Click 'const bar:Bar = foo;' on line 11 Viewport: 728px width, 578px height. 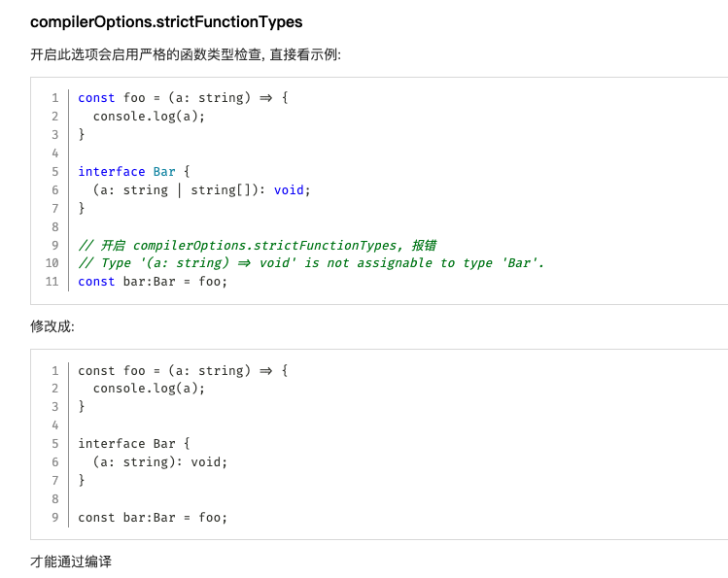click(153, 282)
